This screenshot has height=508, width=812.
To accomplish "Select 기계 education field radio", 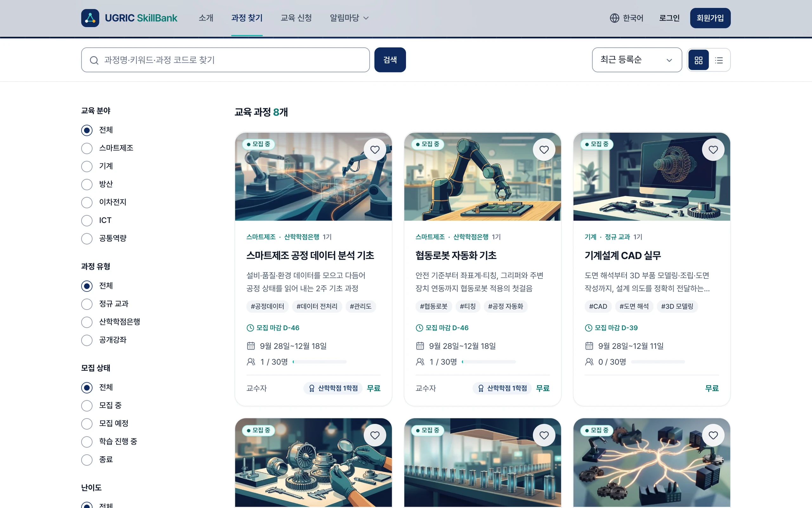I will (87, 166).
